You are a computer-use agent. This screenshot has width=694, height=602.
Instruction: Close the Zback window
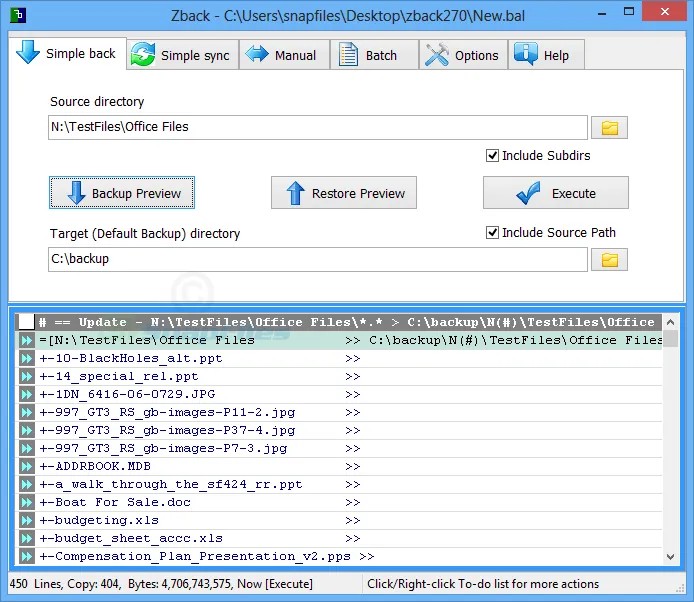(x=664, y=12)
